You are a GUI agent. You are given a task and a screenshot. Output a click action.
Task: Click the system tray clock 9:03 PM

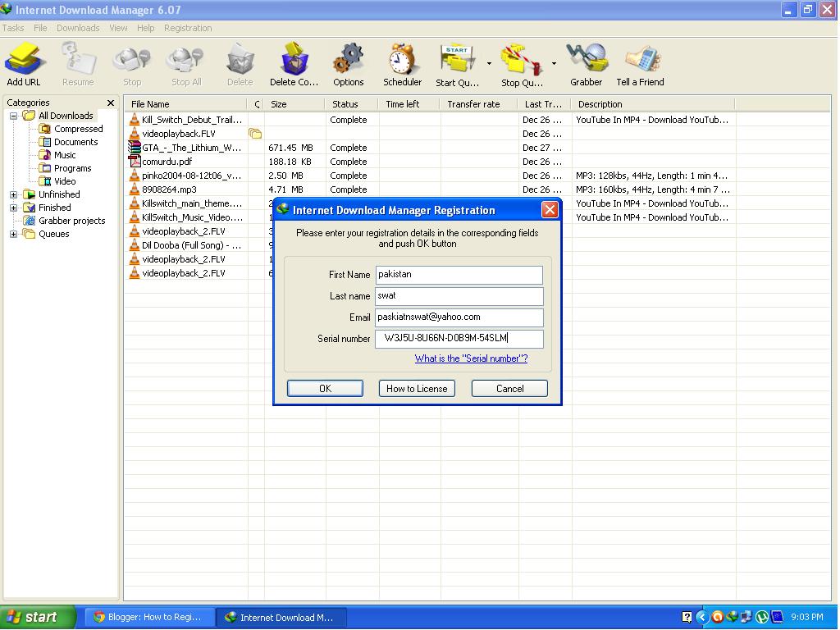click(x=807, y=617)
